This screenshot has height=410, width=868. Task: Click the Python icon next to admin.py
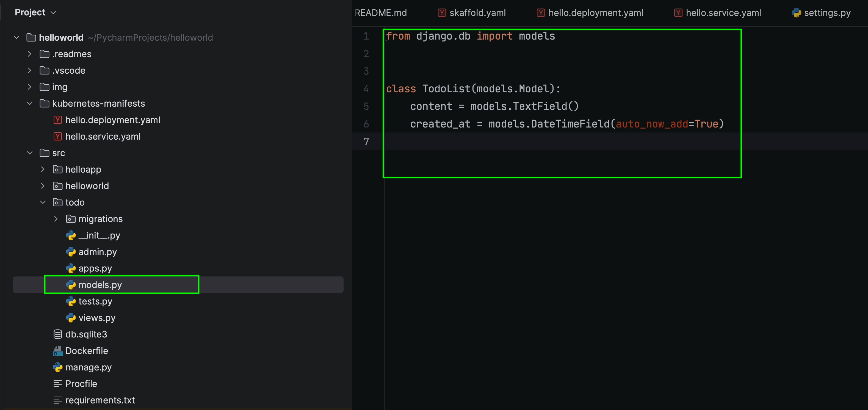pyautogui.click(x=71, y=252)
